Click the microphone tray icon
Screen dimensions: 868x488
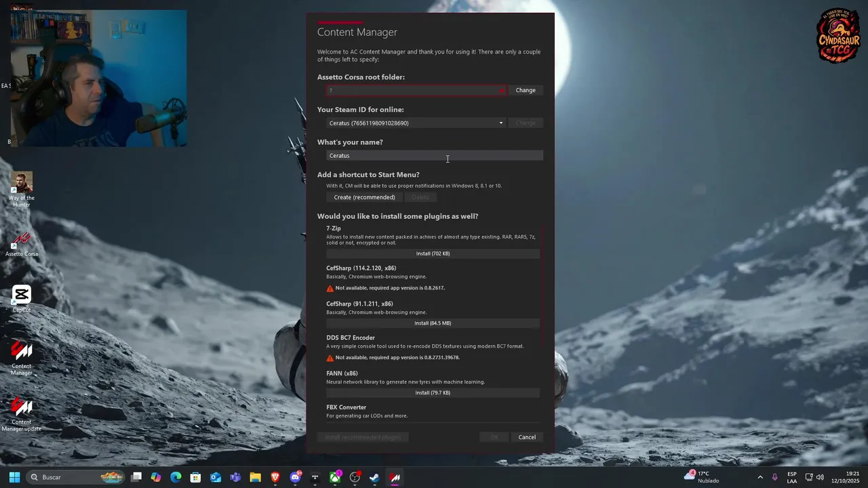[x=775, y=477]
